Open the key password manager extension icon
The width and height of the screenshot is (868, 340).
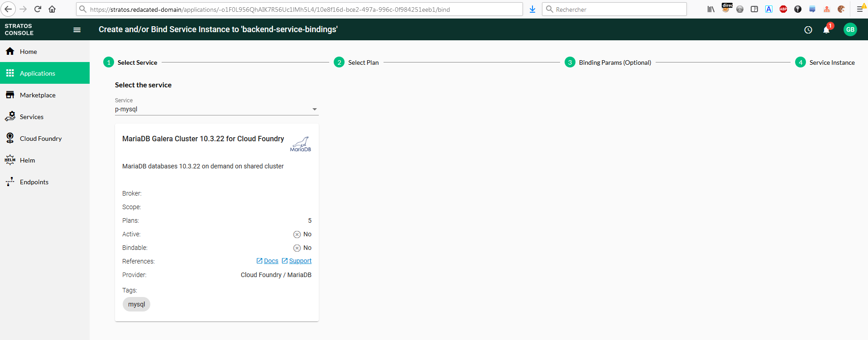pos(798,9)
